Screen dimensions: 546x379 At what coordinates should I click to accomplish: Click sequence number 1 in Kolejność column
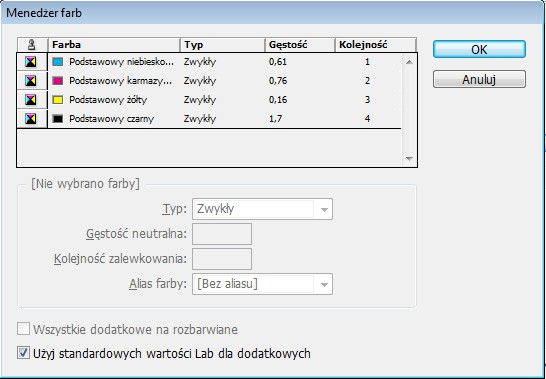click(367, 62)
